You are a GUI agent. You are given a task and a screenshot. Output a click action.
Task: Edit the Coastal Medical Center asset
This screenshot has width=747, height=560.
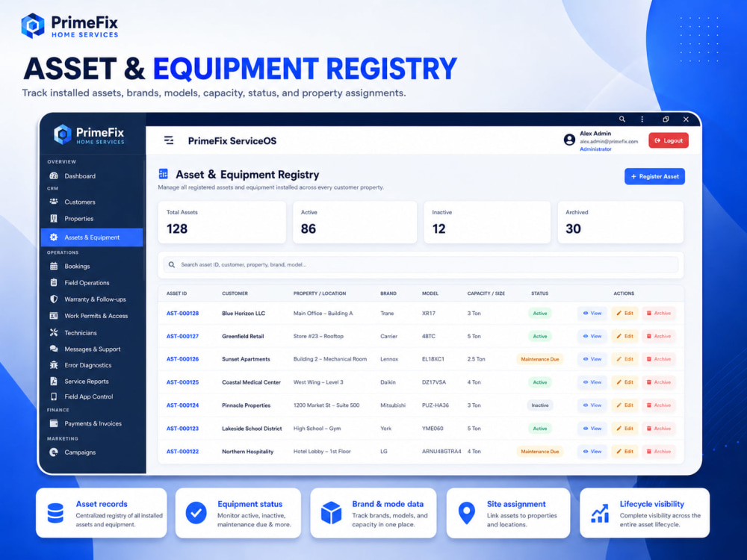click(x=624, y=382)
